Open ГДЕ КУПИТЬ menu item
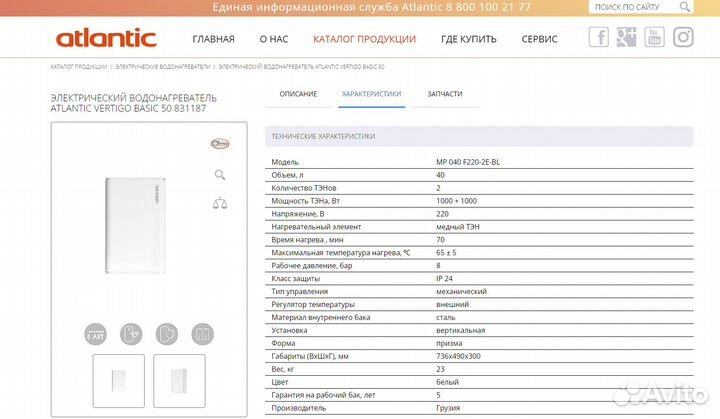720x419 pixels. click(x=469, y=39)
